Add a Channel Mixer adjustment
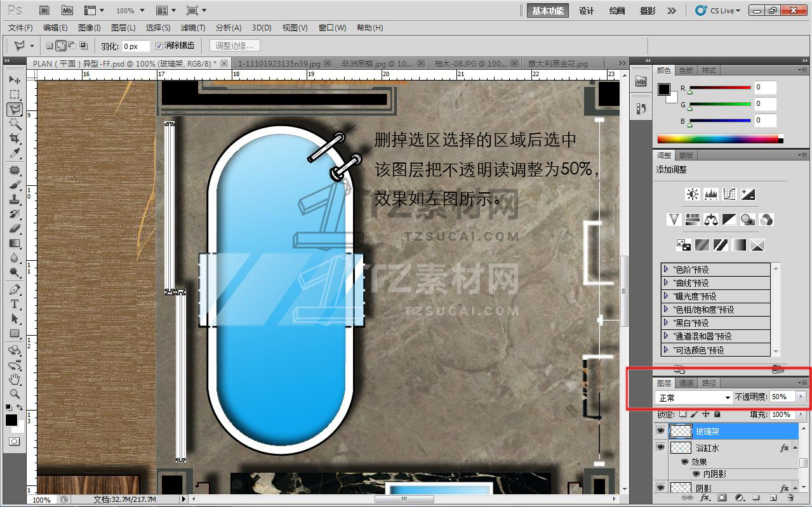 766,220
